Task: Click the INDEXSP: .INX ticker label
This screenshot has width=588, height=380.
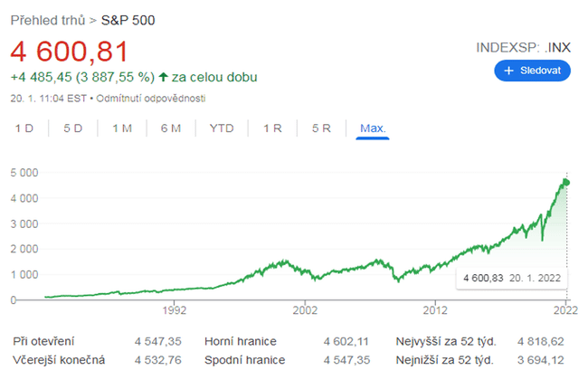Action: [523, 46]
